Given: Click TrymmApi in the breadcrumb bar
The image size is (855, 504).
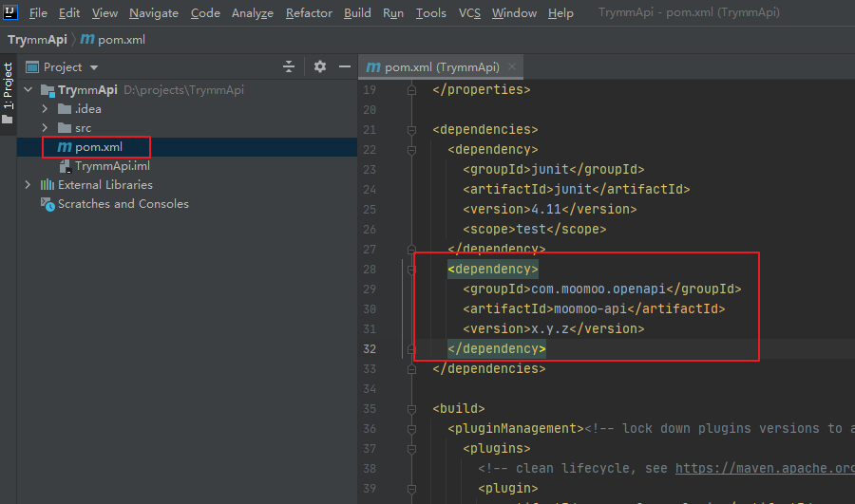Looking at the screenshot, I should (x=35, y=40).
